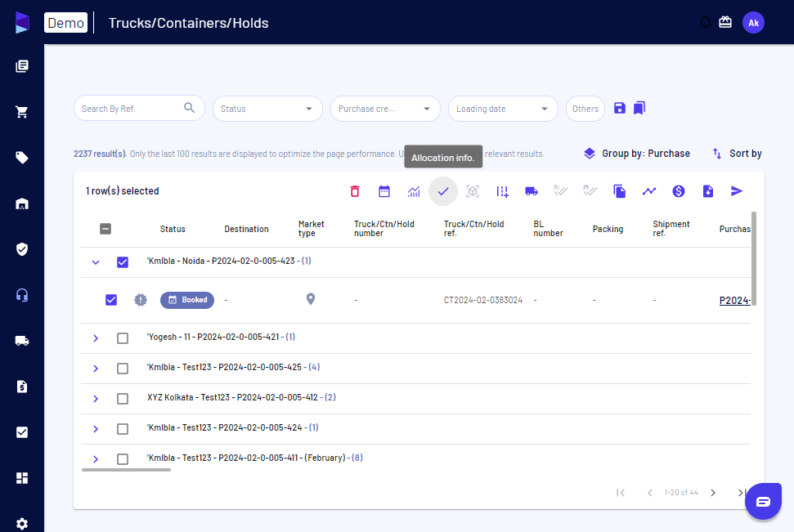
Task: Click the vertical table scrollbar
Action: [x=753, y=258]
